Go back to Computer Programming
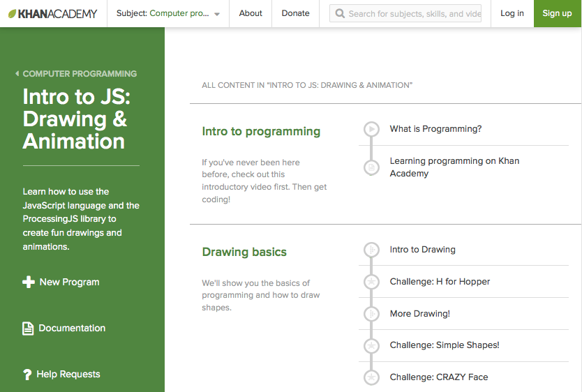 pyautogui.click(x=80, y=74)
